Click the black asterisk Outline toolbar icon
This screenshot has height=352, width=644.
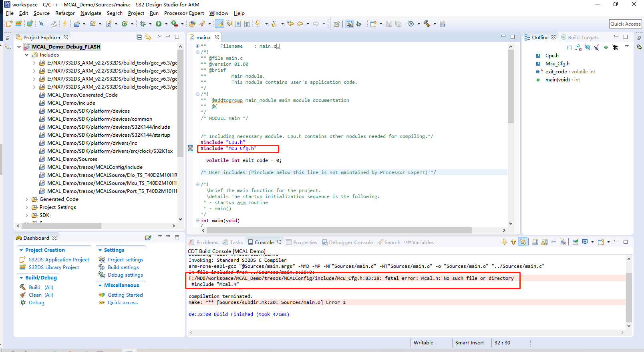pyautogui.click(x=615, y=47)
